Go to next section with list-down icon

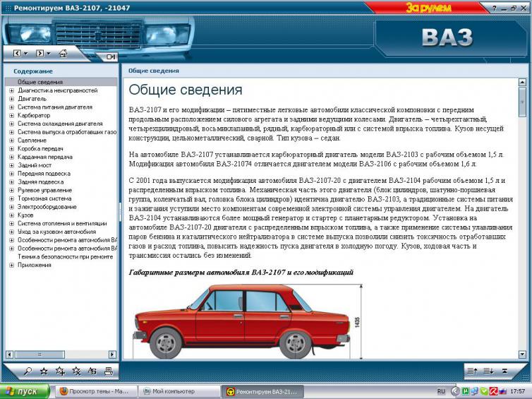488,371
